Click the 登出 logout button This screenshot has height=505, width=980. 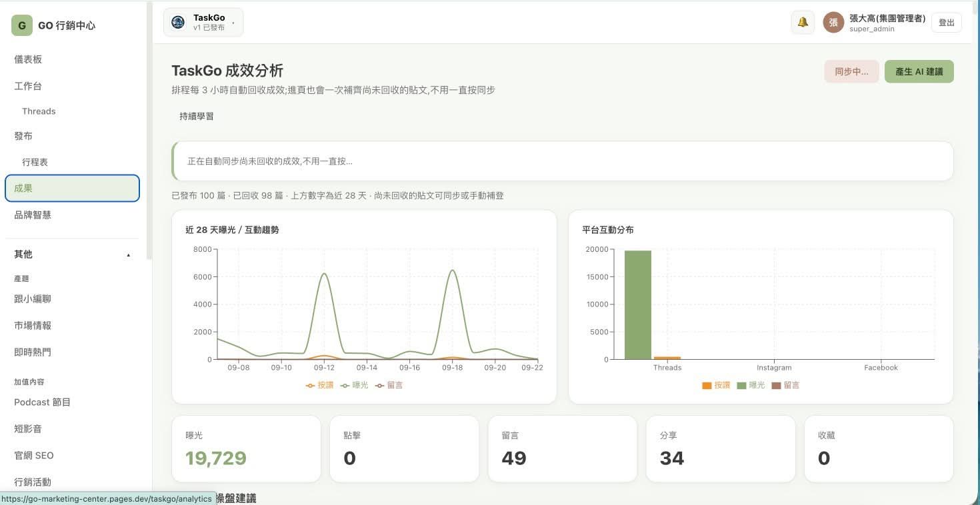[x=947, y=22]
